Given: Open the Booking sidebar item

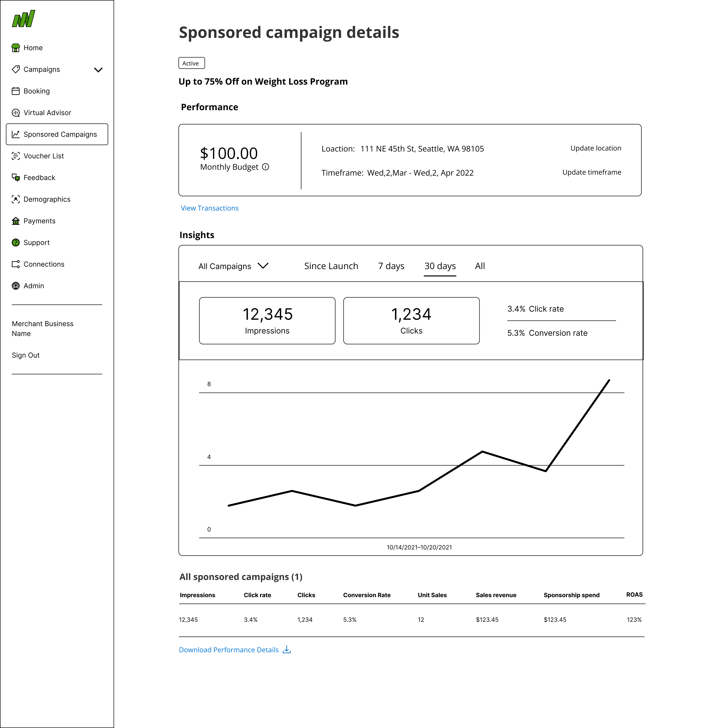Looking at the screenshot, I should click(36, 91).
